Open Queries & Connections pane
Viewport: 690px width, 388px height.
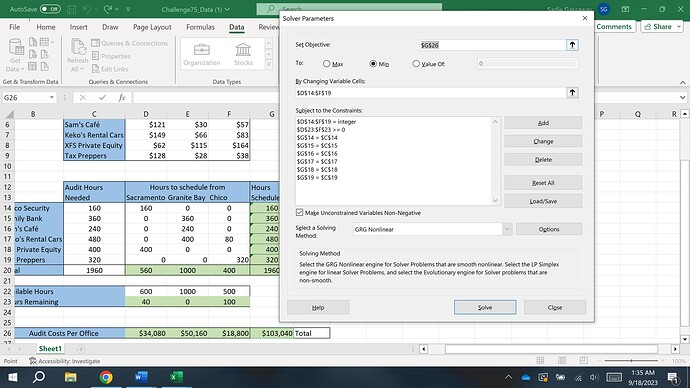tap(129, 43)
